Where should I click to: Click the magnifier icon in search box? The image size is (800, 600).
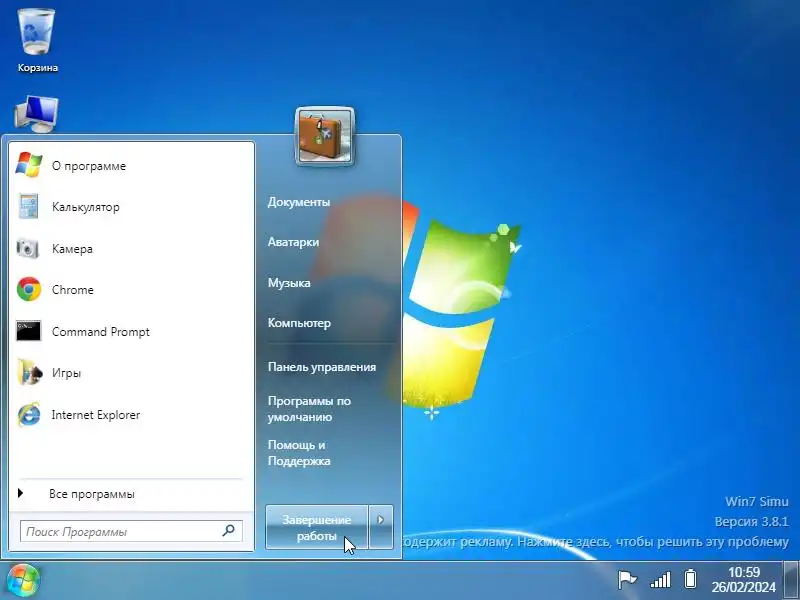pos(229,531)
